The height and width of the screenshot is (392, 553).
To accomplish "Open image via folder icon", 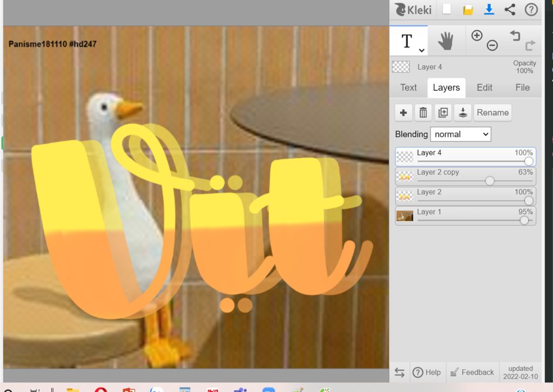I will click(x=468, y=10).
